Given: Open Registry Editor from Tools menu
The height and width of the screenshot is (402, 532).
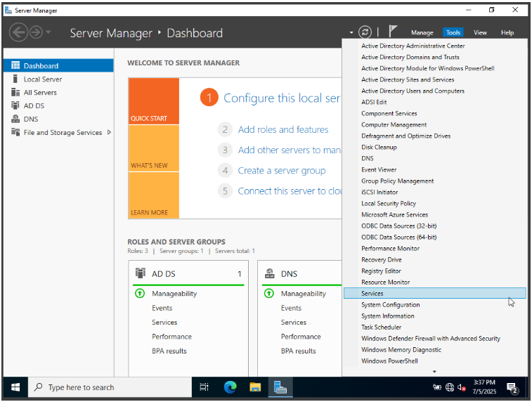Looking at the screenshot, I should coord(381,271).
